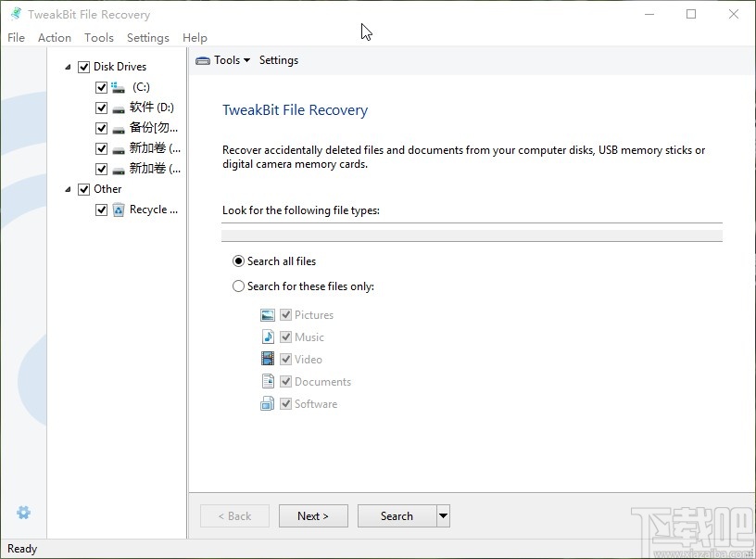This screenshot has width=756, height=559.
Task: Click the Software file type icon
Action: pyautogui.click(x=268, y=404)
